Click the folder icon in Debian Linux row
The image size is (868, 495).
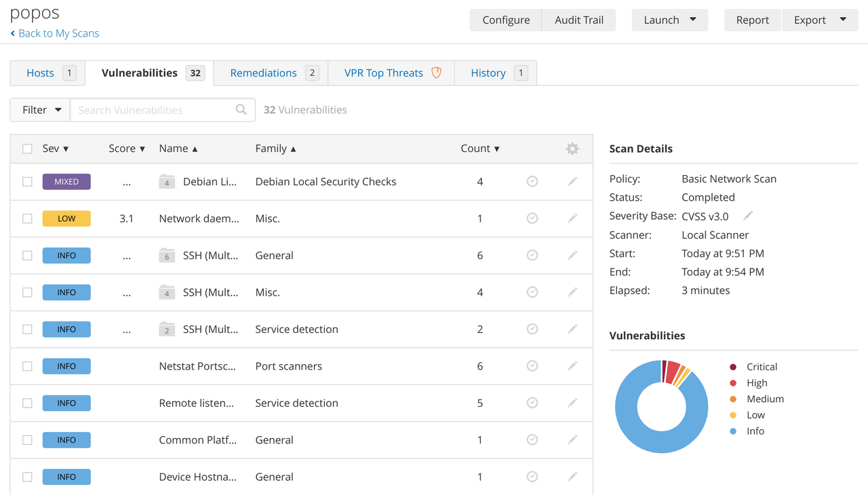[x=167, y=182]
